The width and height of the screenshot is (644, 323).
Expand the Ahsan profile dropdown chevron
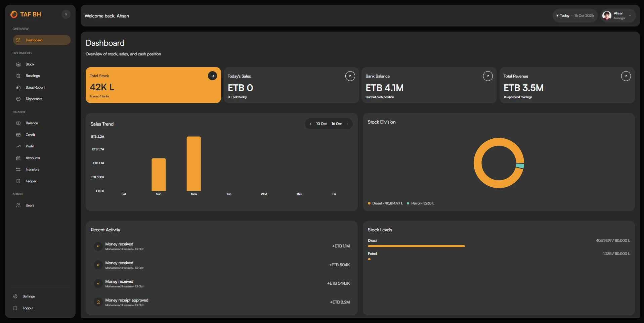pyautogui.click(x=630, y=15)
